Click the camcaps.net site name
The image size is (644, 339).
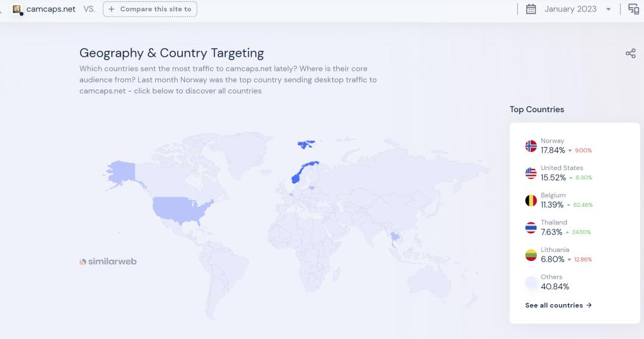51,9
